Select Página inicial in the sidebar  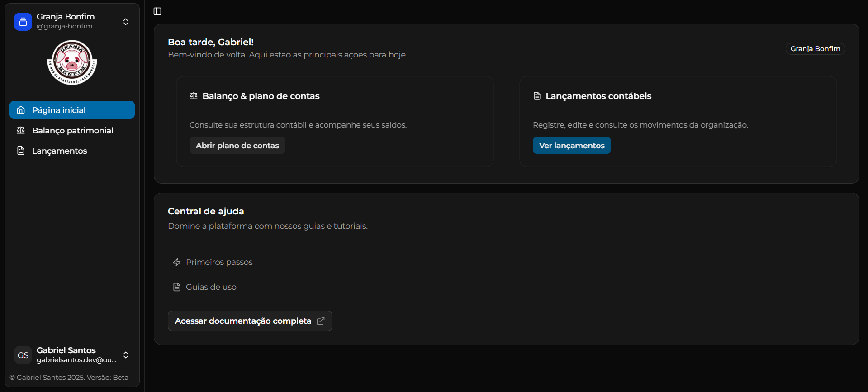59,110
